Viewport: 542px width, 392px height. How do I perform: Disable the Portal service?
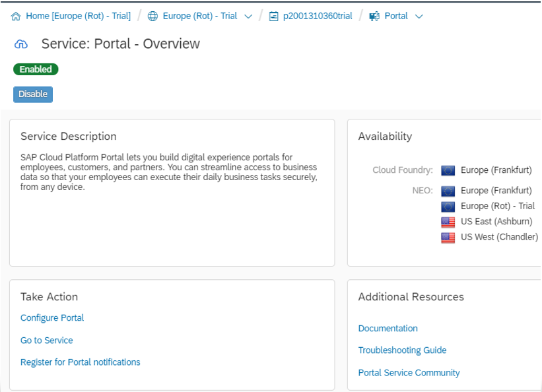[x=33, y=94]
